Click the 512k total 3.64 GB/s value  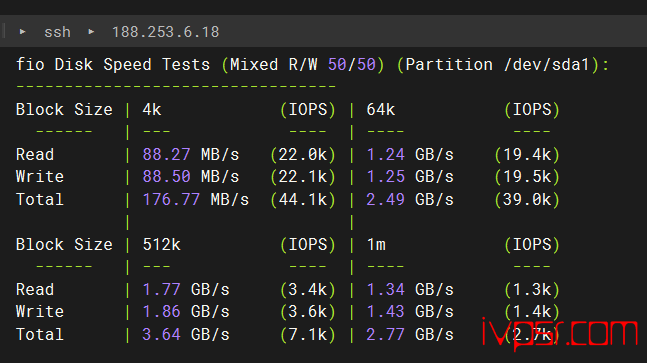186,335
